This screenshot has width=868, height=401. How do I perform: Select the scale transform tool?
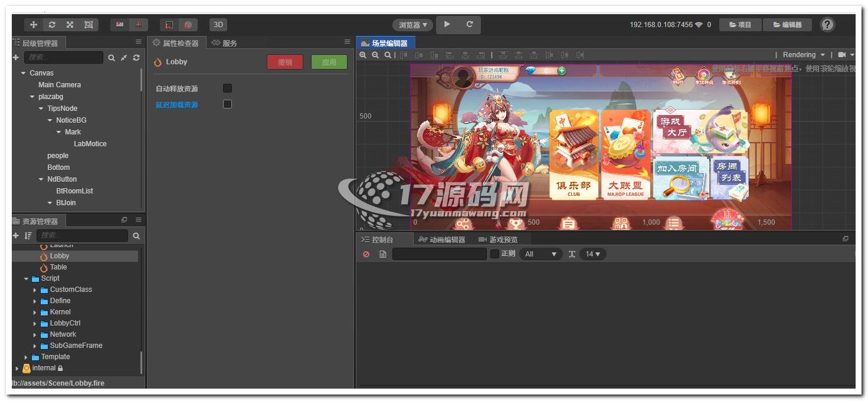(70, 25)
